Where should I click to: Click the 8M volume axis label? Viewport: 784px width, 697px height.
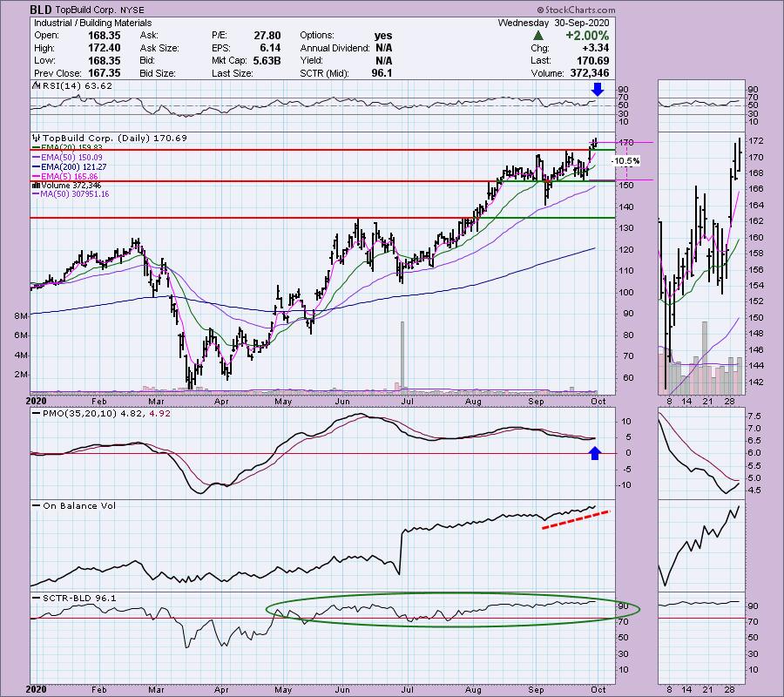click(x=21, y=316)
